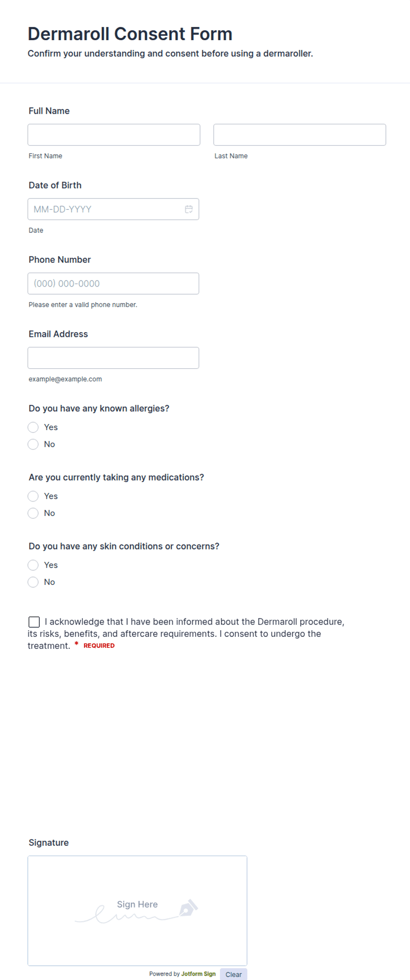This screenshot has width=410, height=980.
Task: Click the Signature field label
Action: click(x=48, y=842)
